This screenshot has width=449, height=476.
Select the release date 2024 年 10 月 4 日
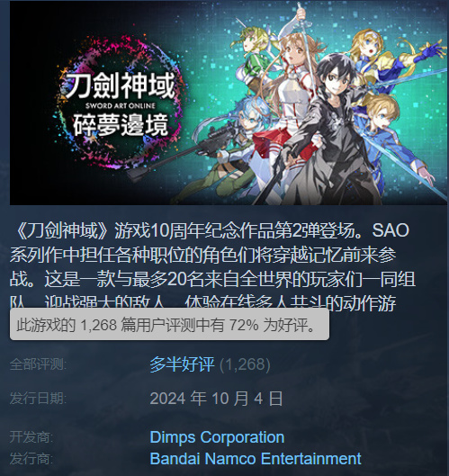click(x=216, y=399)
